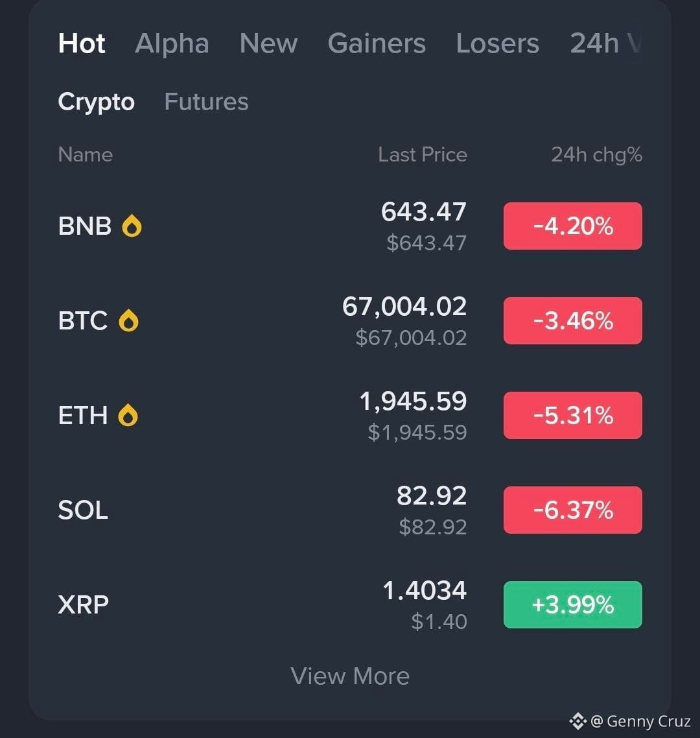Screen dimensions: 700x738
Task: Click the ETH hot flame icon
Action: tap(128, 416)
